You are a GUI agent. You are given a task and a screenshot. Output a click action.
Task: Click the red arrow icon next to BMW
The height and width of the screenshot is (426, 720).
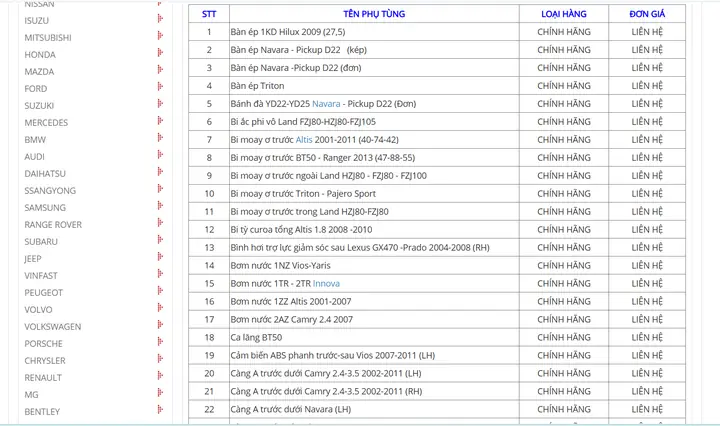point(160,139)
